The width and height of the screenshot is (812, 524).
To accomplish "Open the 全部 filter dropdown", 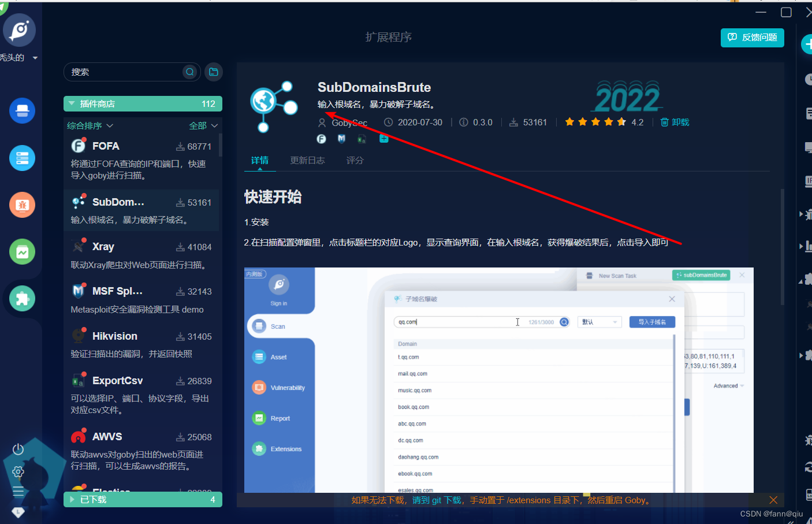I will coord(203,125).
